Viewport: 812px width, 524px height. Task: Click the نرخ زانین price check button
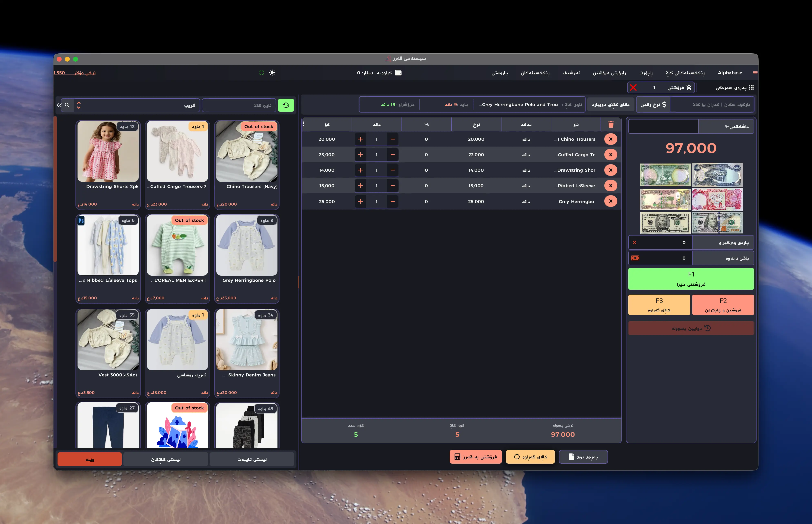(653, 105)
